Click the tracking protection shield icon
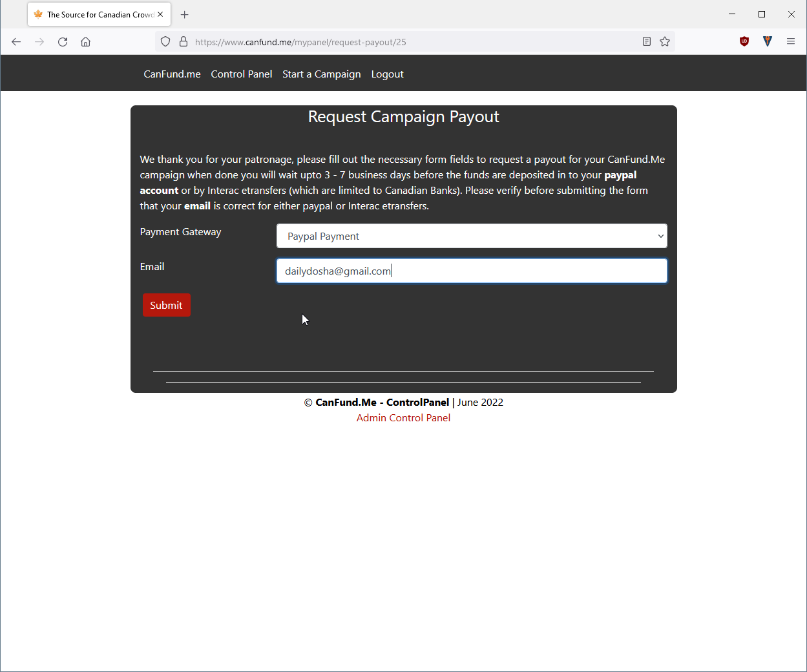The height and width of the screenshot is (672, 807). 165,41
